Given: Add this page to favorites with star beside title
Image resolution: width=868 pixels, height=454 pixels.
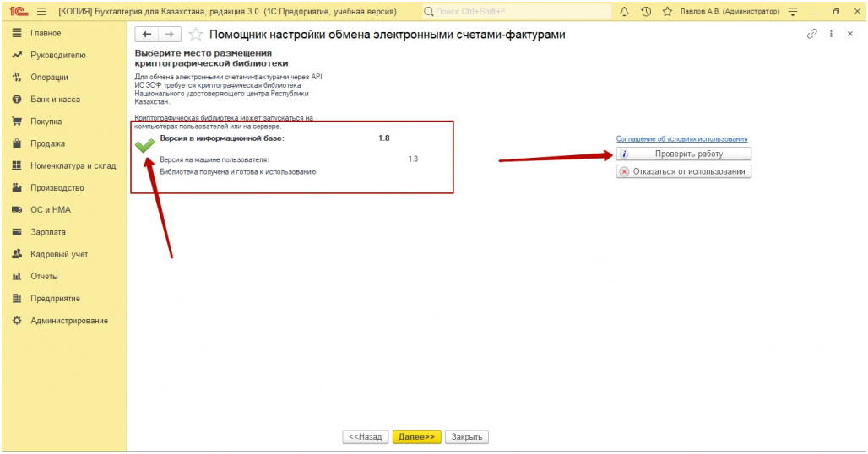Looking at the screenshot, I should pyautogui.click(x=196, y=35).
